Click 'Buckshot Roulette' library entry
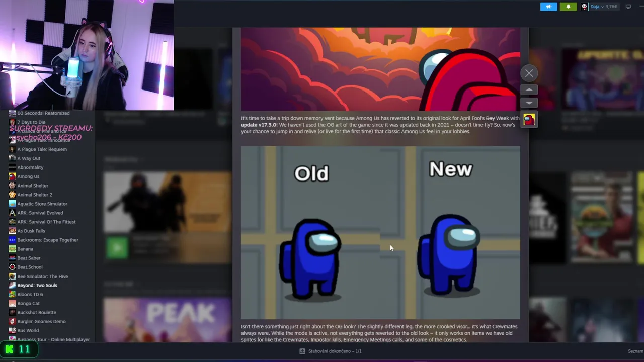Screen dimensions: 644x362 point(37,312)
